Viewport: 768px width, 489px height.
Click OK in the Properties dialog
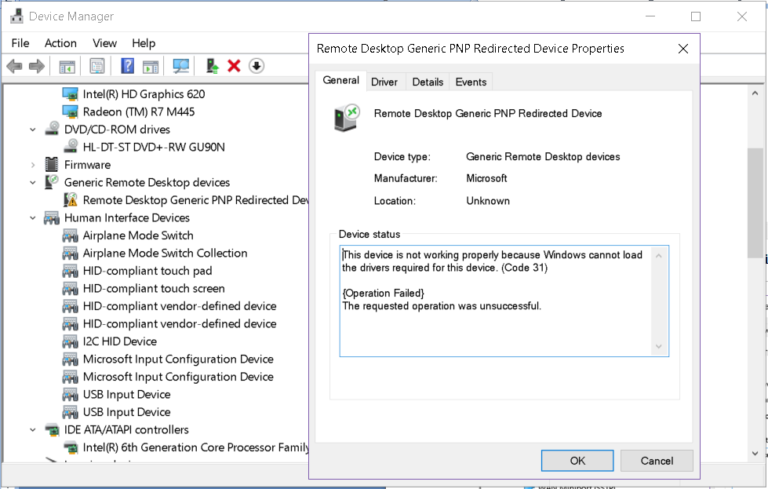click(577, 461)
